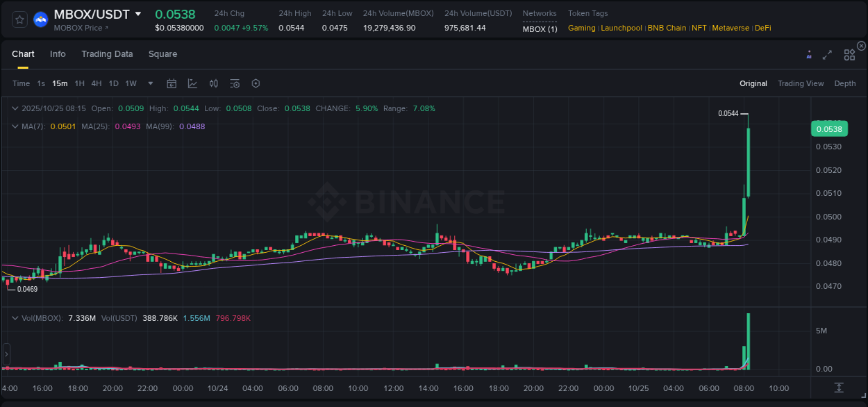Viewport: 868px width, 407px height.
Task: Open chart settings via hexagon icon
Action: tap(256, 83)
